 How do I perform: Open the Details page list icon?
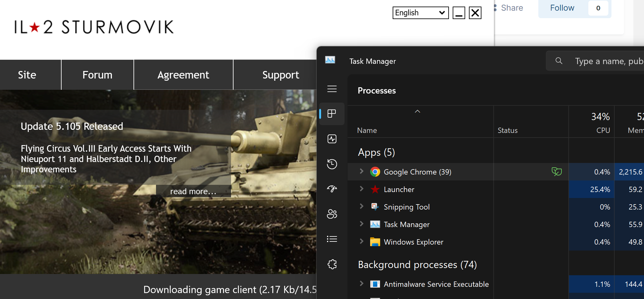click(x=332, y=239)
